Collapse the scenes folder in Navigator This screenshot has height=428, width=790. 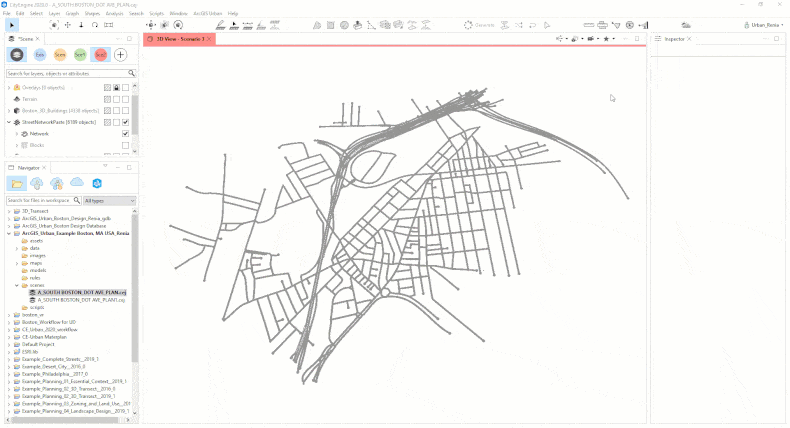pyautogui.click(x=17, y=285)
